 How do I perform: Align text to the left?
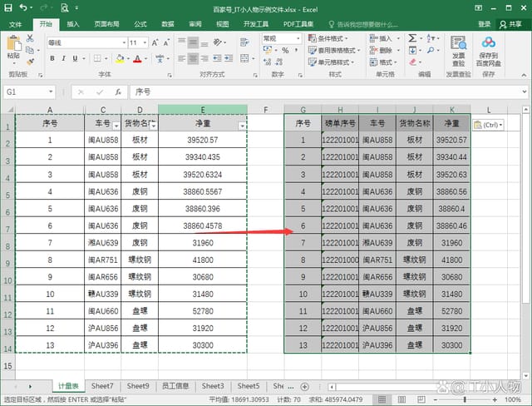[x=182, y=58]
